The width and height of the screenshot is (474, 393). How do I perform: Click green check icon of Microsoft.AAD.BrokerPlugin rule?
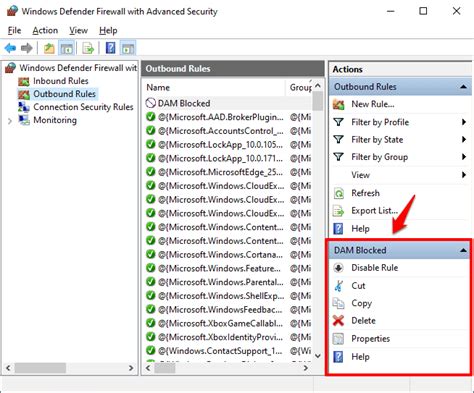(x=151, y=117)
